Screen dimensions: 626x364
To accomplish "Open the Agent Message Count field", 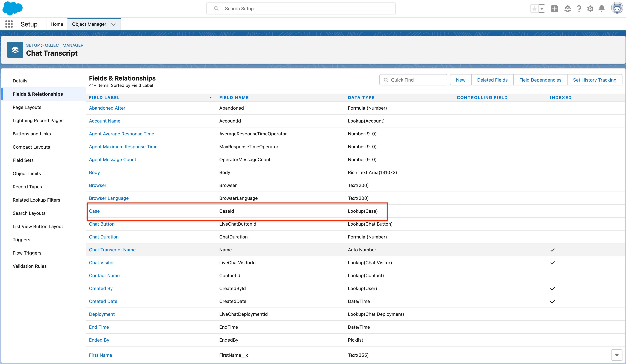I will click(x=113, y=160).
